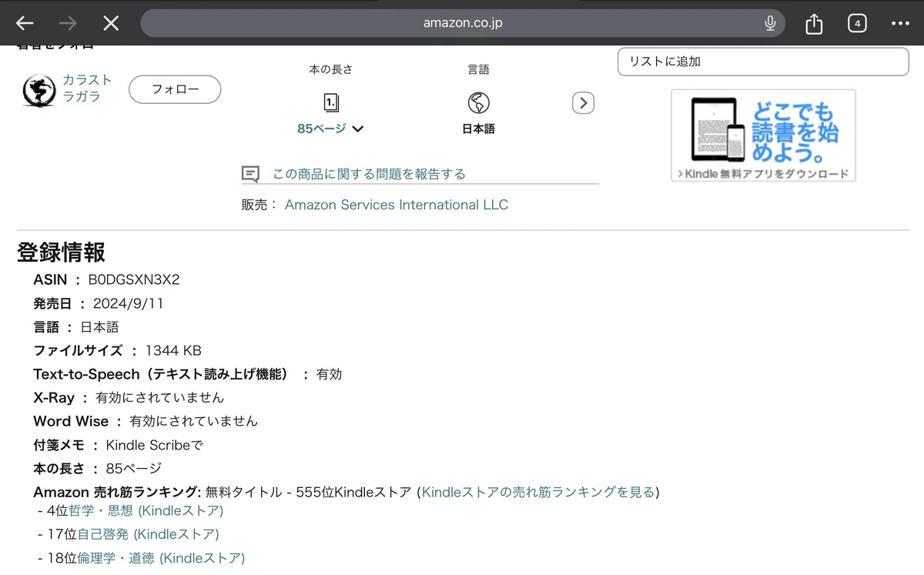Click the amazon.co.jp address bar

[463, 23]
